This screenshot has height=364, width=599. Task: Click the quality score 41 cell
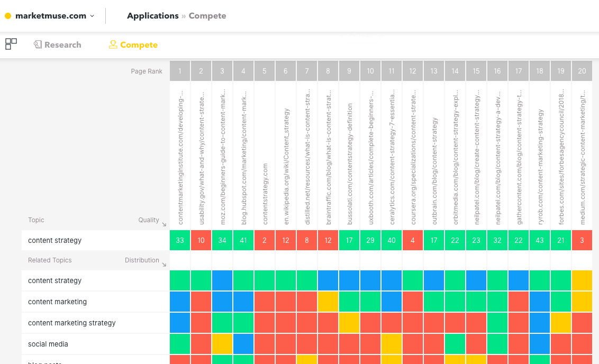[x=243, y=240]
